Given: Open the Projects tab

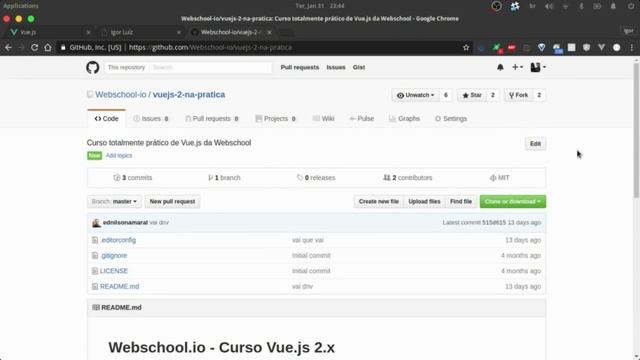Looking at the screenshot, I should coord(276,119).
